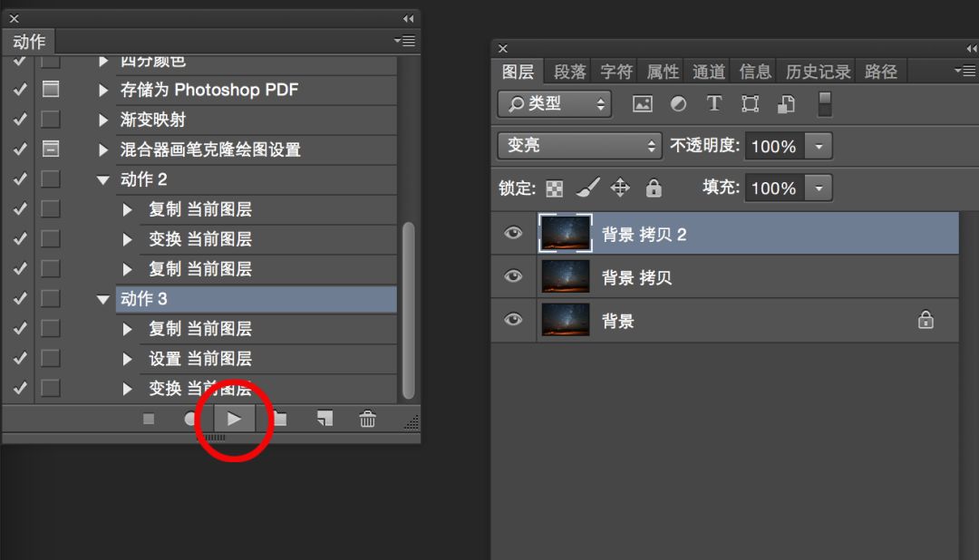This screenshot has width=979, height=560.
Task: Click the lock all padlock icon next to 锁定
Action: 653,188
